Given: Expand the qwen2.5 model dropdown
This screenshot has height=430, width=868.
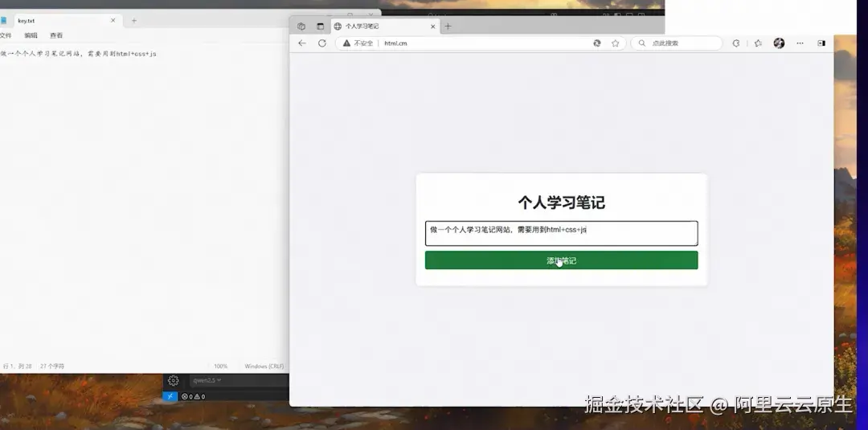Looking at the screenshot, I should (x=207, y=380).
